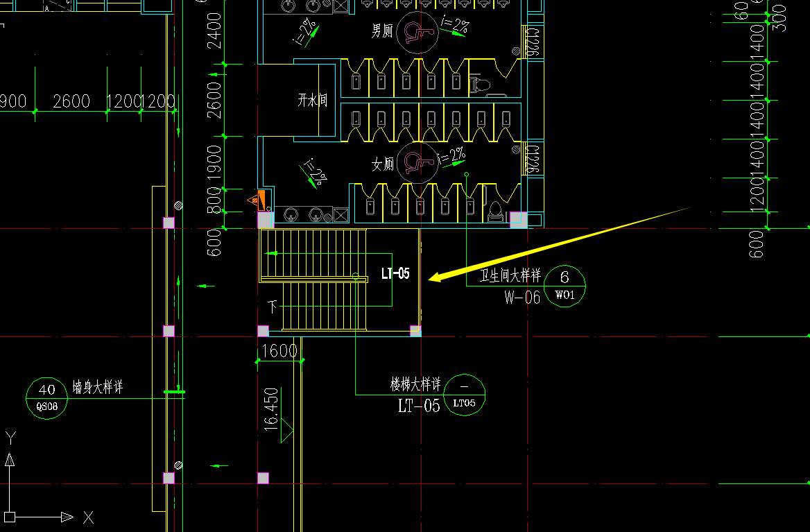Click the 下 direction text on the stairs

point(273,307)
